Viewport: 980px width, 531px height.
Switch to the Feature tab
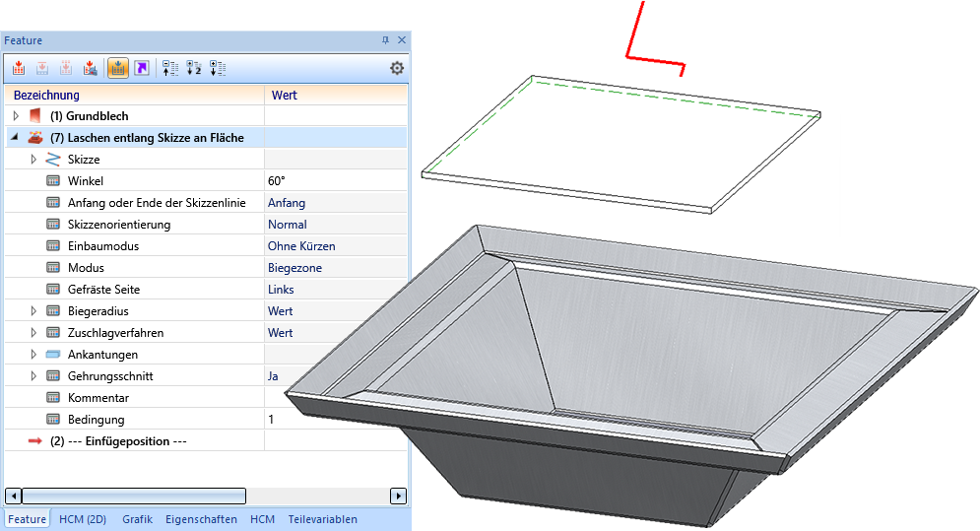coord(27,519)
